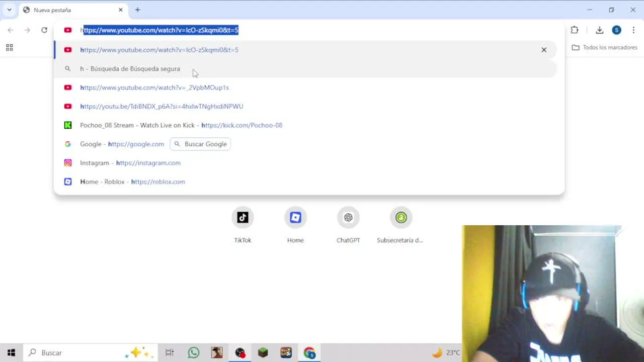This screenshot has height=362, width=644.
Task: Remove the highlighted YouTube suggestion with X
Action: pyautogui.click(x=544, y=50)
